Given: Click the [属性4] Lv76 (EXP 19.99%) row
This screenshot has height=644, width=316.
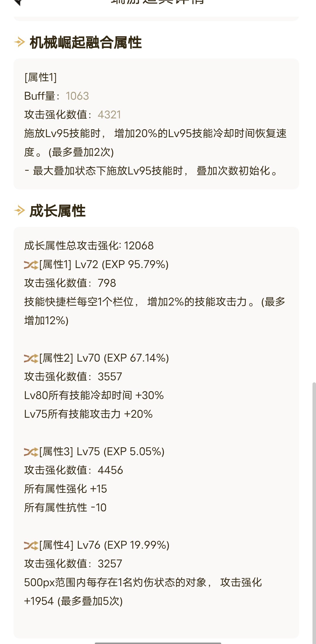Looking at the screenshot, I should coord(97,545).
